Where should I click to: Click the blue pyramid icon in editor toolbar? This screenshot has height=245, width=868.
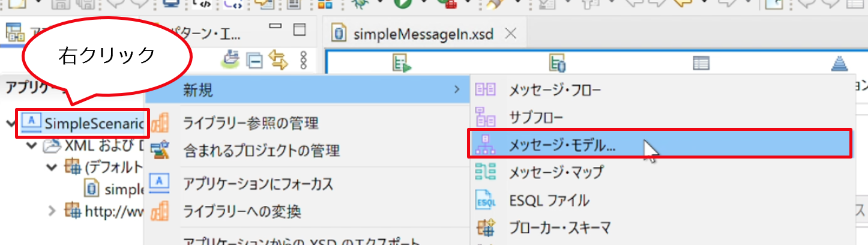coord(840,63)
